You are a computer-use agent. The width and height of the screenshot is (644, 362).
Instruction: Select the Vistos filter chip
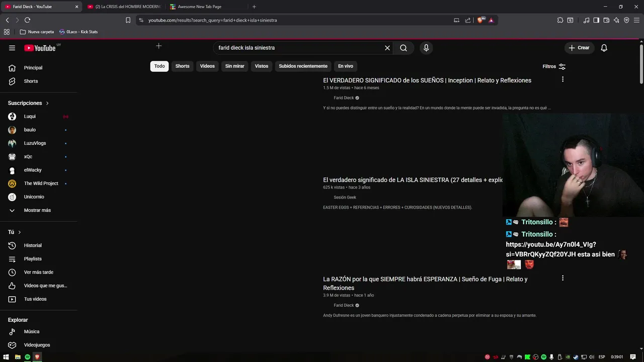click(262, 66)
